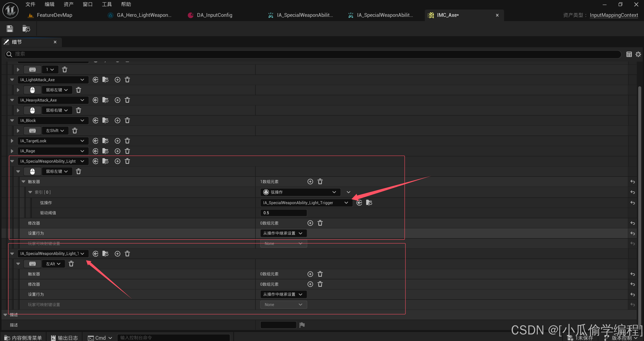Use selected asset for IA_LightAttack_Axe
Image resolution: width=644 pixels, height=341 pixels.
95,80
